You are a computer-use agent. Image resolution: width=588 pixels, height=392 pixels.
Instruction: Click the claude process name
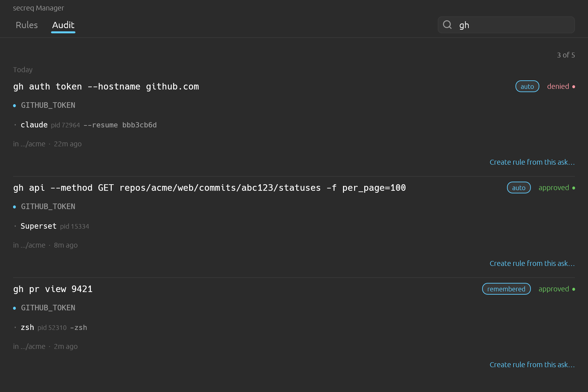coord(34,125)
